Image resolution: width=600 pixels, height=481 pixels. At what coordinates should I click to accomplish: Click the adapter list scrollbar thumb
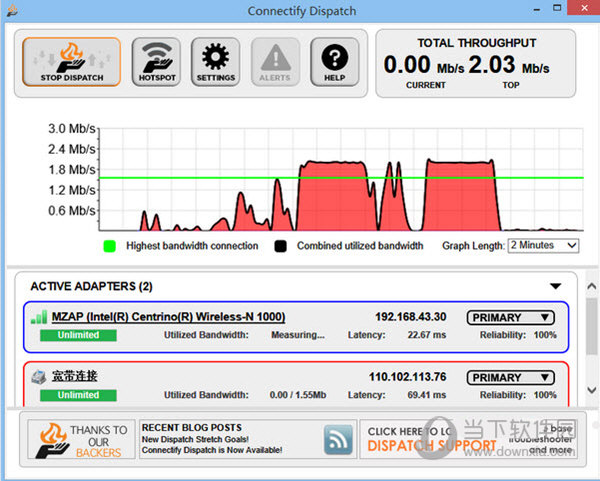pos(592,326)
